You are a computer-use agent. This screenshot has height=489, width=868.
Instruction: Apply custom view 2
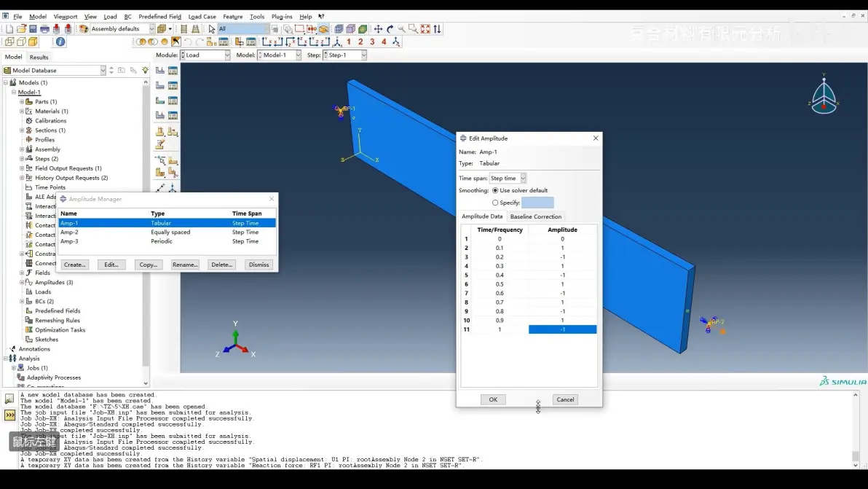pyautogui.click(x=360, y=42)
